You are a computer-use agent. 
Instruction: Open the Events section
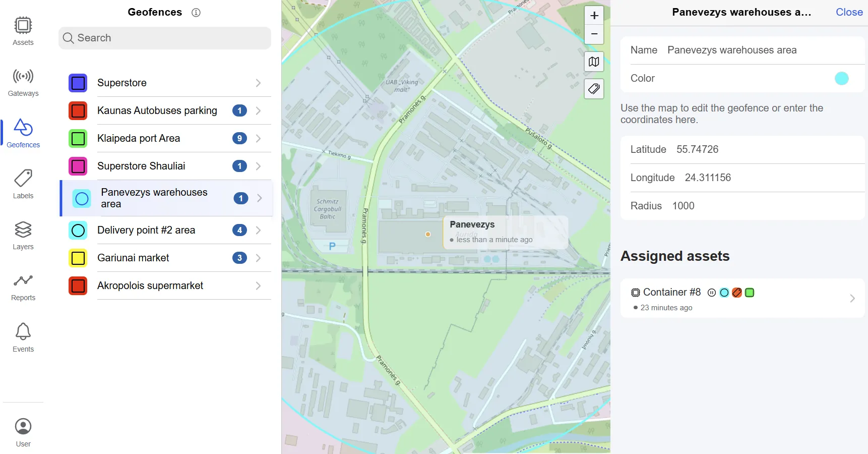(x=23, y=338)
